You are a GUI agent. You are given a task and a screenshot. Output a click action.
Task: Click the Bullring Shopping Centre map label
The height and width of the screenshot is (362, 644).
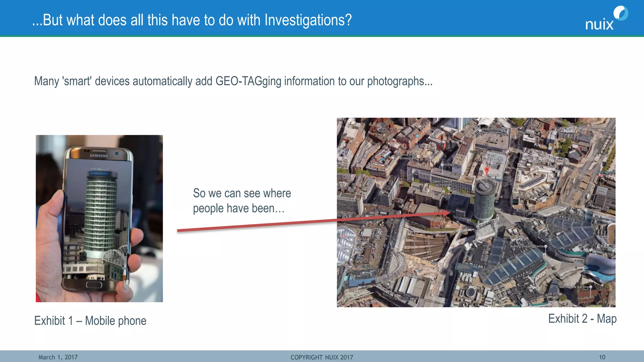pyautogui.click(x=527, y=246)
